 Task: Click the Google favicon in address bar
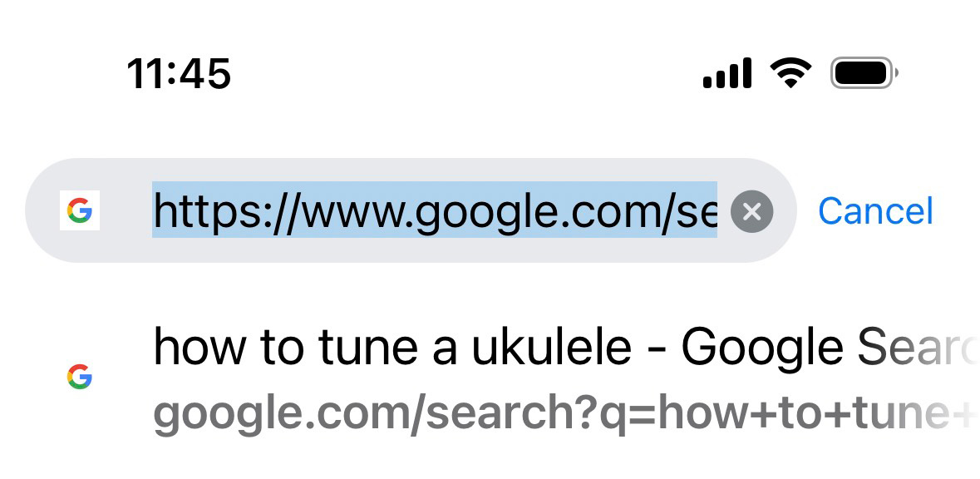point(80,211)
